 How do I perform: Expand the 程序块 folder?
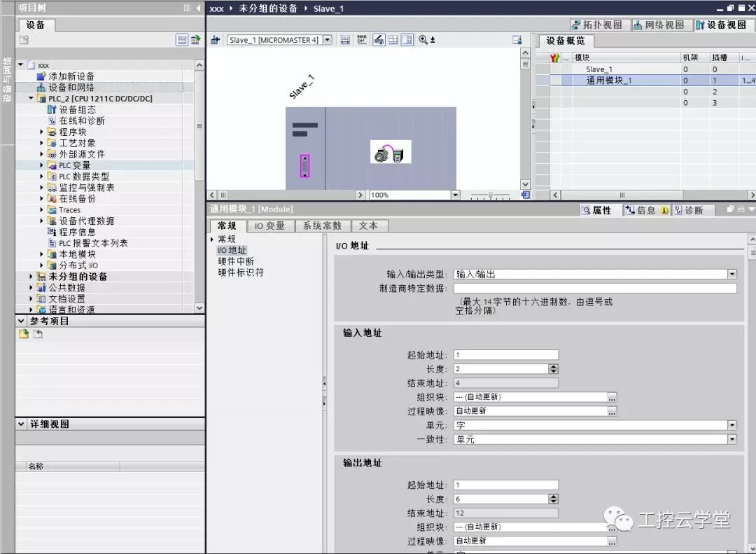click(x=41, y=132)
